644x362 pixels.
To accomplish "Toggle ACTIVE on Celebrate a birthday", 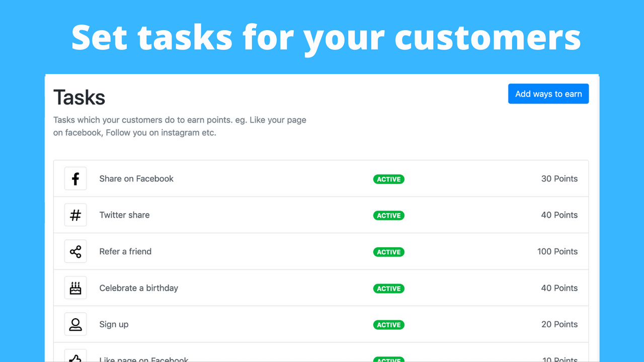I will pos(388,288).
